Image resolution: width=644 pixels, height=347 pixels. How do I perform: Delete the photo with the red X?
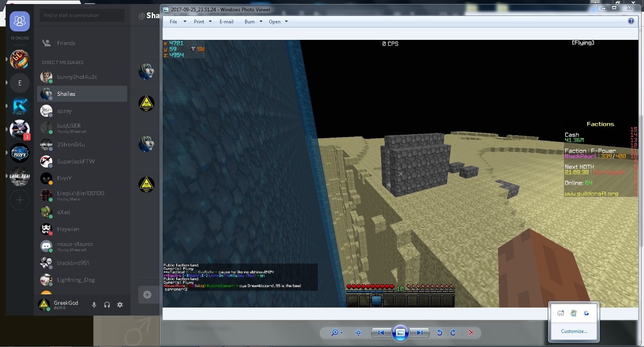(x=471, y=333)
